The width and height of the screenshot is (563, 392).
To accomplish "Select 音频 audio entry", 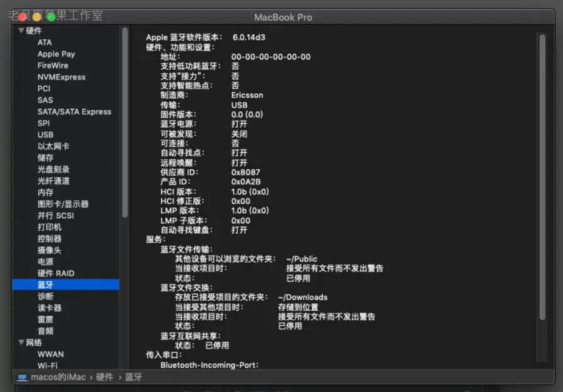I will (x=45, y=331).
